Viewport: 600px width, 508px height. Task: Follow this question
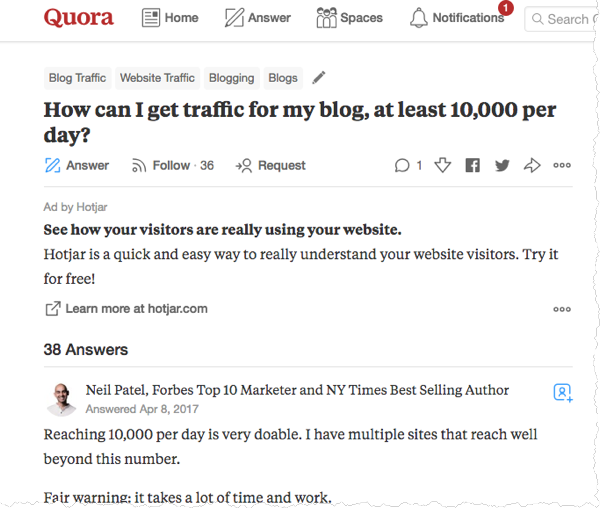(x=173, y=165)
